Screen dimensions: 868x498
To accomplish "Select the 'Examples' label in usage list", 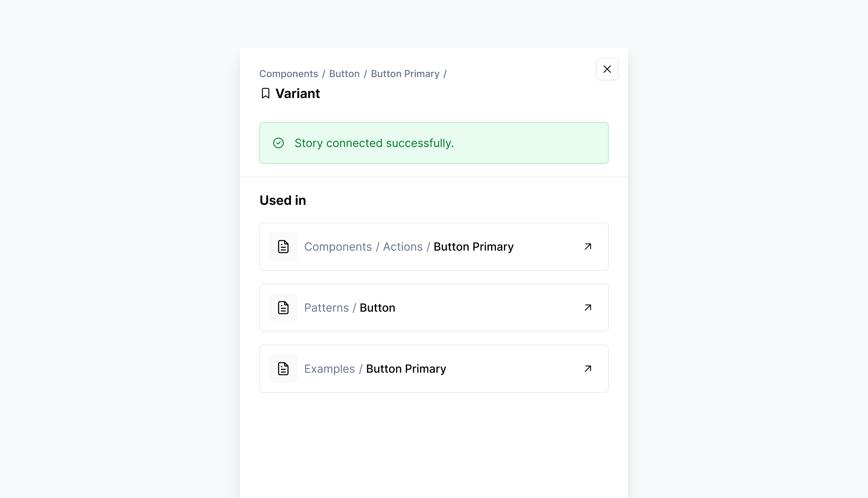I will point(330,369).
